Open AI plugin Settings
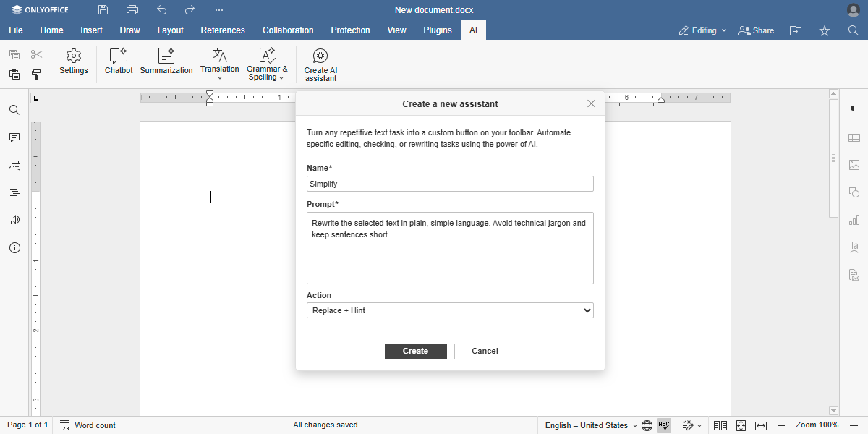 (x=73, y=63)
